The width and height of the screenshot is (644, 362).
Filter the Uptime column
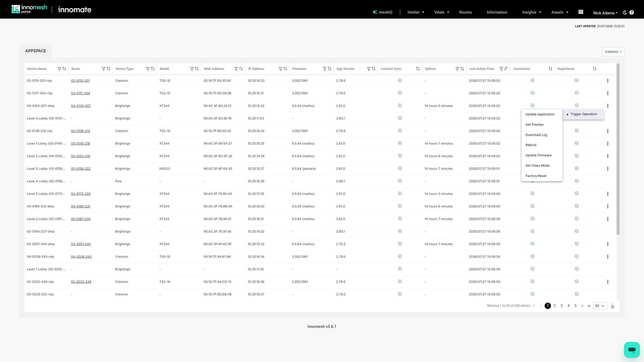tap(457, 69)
